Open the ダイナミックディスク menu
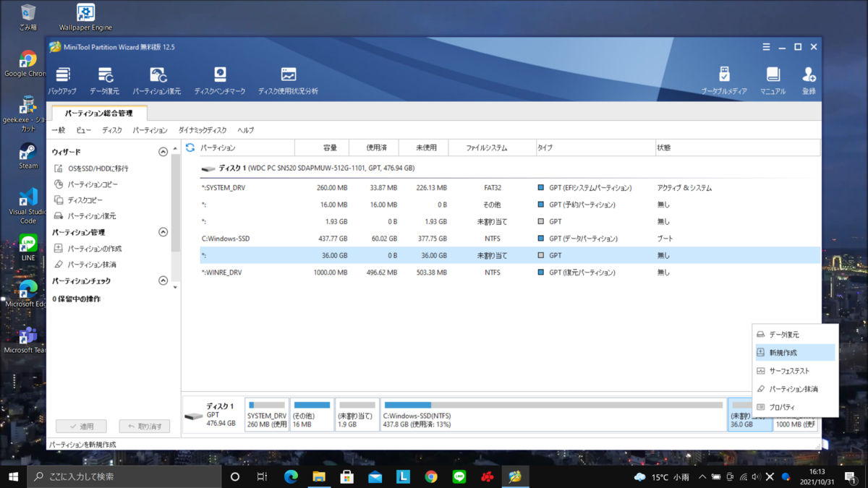The width and height of the screenshot is (868, 488). click(x=203, y=130)
